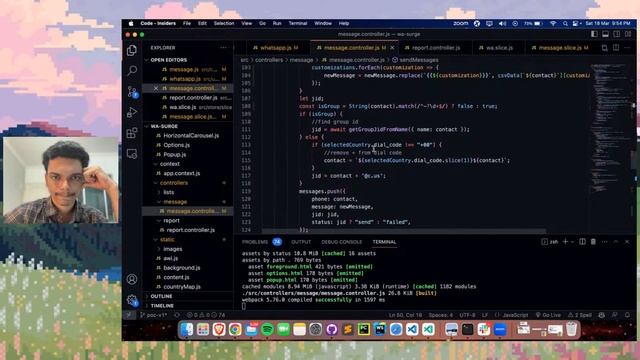Viewport: 640px width, 360px height.
Task: Open the Remote Explorer view
Action: click(132, 154)
